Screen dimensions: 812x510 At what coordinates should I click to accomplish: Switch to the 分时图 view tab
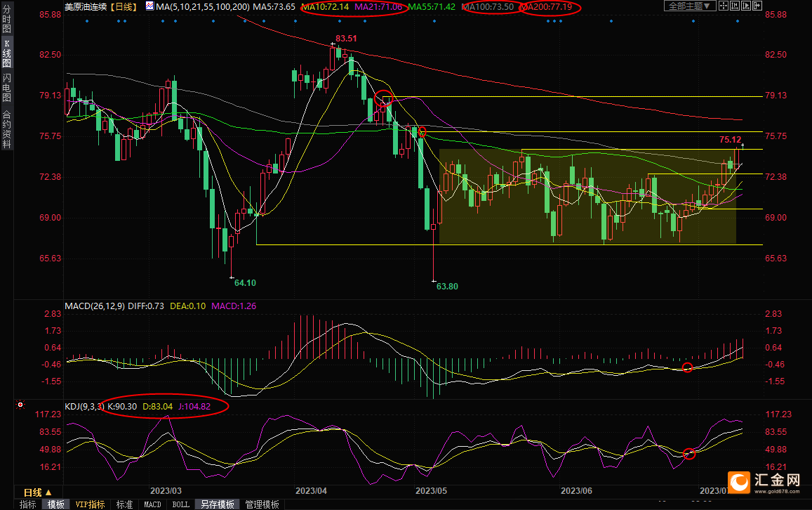pos(6,19)
